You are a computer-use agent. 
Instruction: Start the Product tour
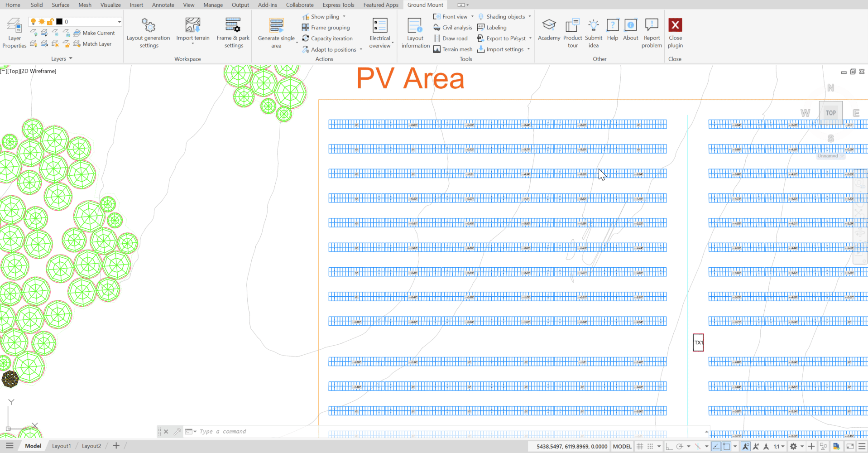tap(572, 33)
